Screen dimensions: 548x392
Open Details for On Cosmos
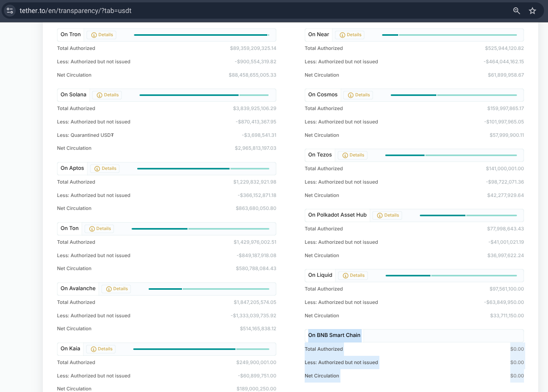[359, 95]
